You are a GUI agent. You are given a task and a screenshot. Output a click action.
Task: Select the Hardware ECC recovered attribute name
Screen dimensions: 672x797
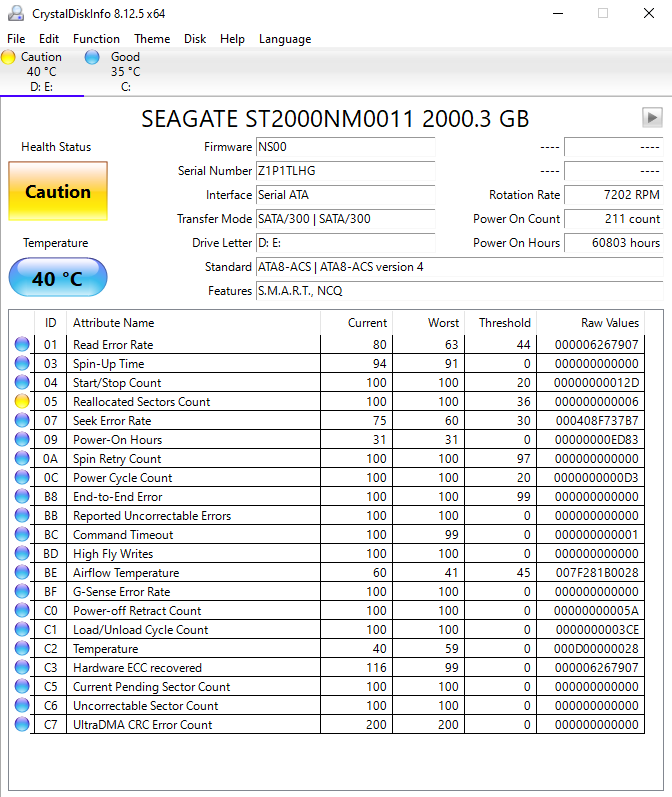(137, 667)
